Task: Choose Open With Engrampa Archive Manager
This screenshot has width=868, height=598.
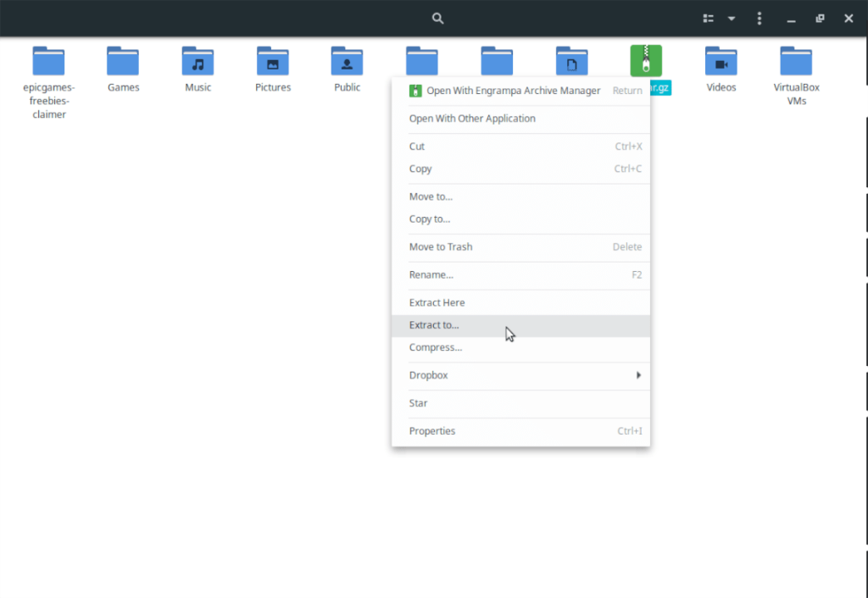Action: pos(513,91)
